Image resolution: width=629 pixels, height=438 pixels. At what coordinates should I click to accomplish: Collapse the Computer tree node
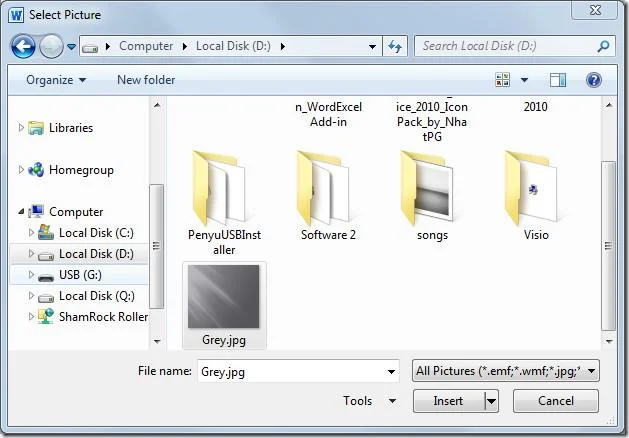21,211
